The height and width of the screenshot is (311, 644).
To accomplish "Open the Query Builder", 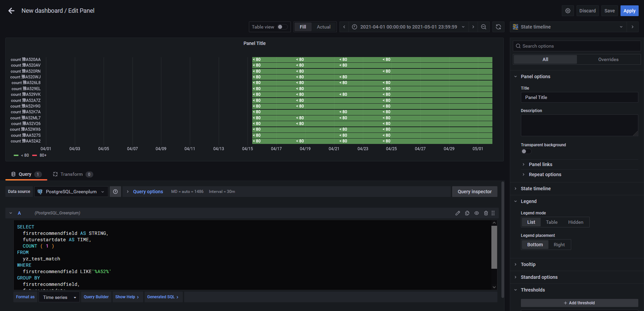I will (96, 297).
